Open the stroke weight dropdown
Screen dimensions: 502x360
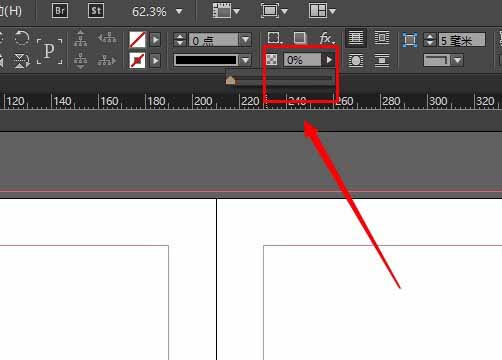246,40
